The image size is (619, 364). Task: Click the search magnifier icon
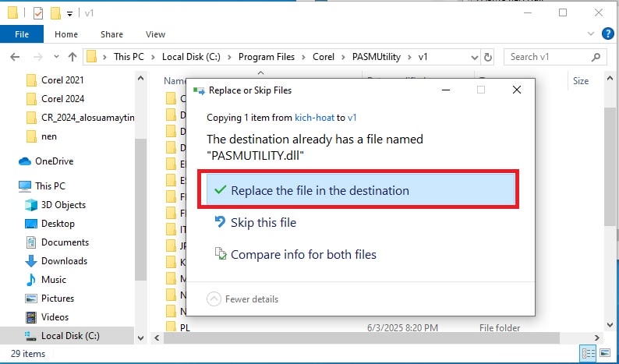[x=596, y=57]
